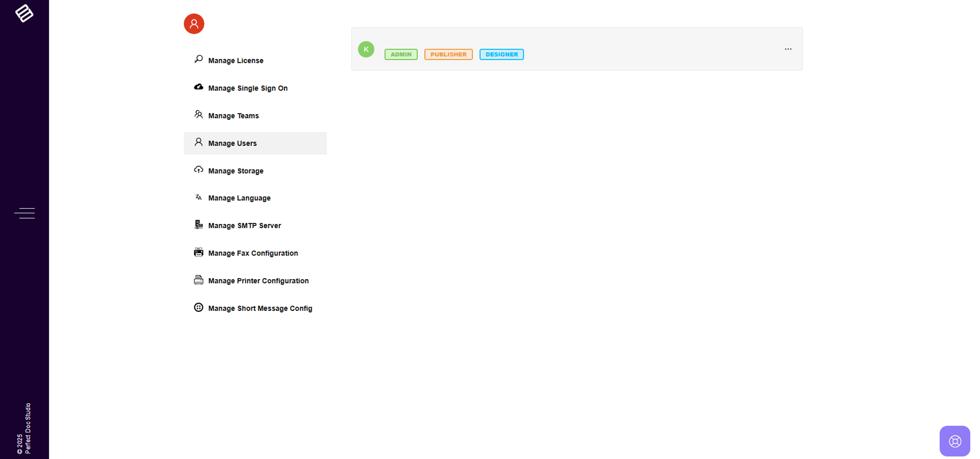Click the ADMIN role badge

coord(401,54)
